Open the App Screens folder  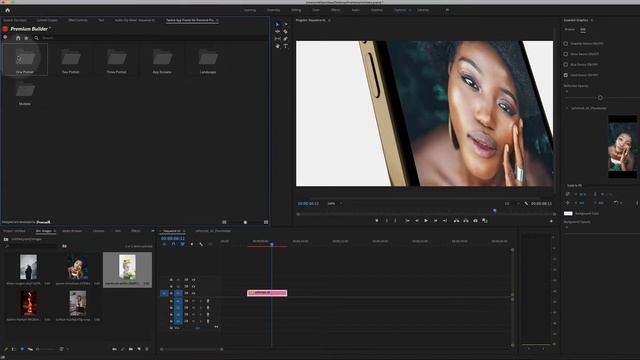[x=162, y=60]
